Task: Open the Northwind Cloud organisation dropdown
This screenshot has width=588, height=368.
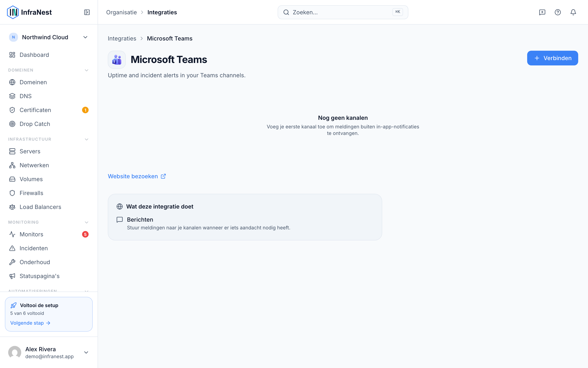Action: pos(49,37)
